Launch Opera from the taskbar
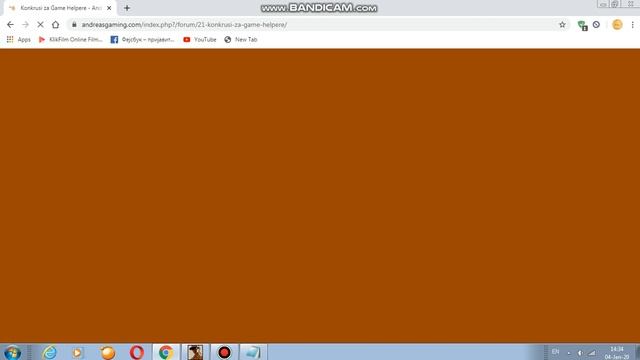640x360 pixels. (x=137, y=352)
